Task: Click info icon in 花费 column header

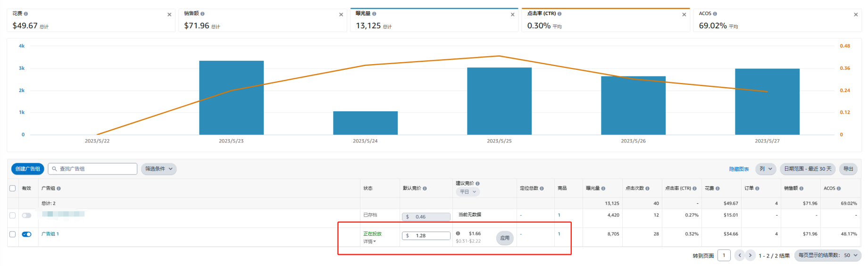Action: (718, 188)
